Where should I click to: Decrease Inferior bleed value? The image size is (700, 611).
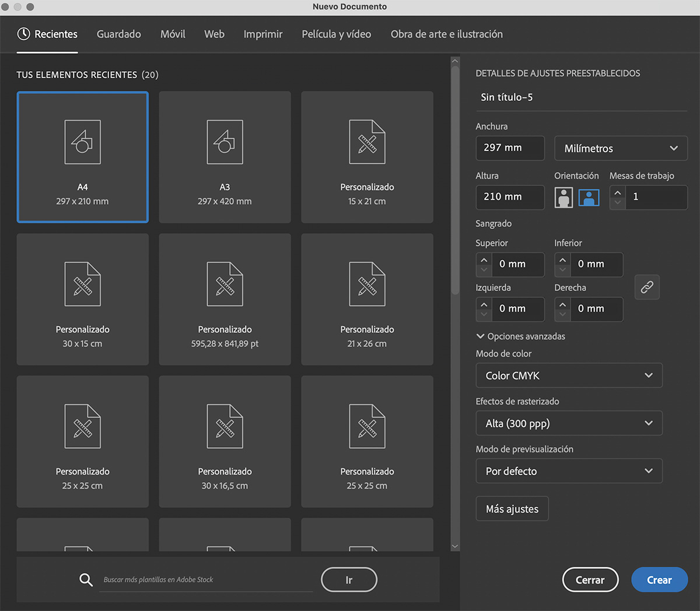pyautogui.click(x=562, y=271)
